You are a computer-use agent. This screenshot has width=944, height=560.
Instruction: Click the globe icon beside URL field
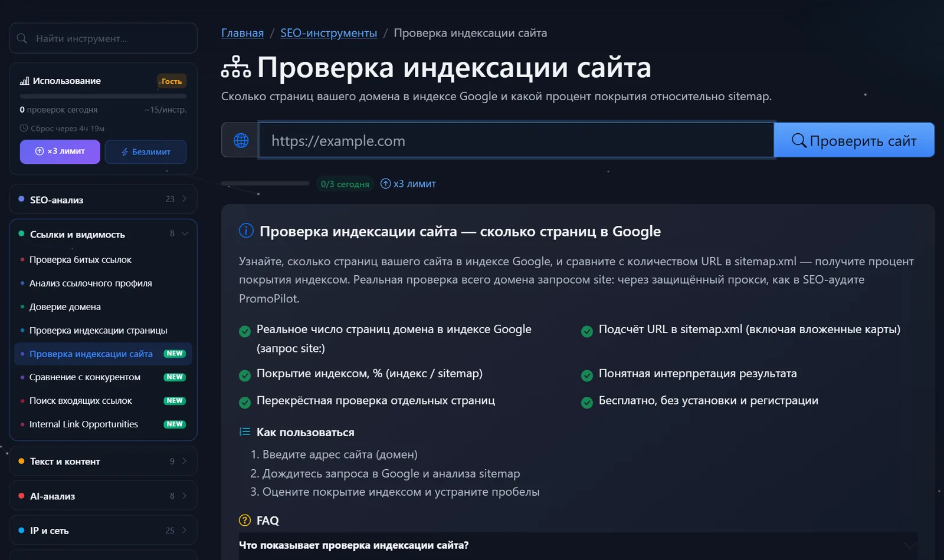click(x=241, y=140)
